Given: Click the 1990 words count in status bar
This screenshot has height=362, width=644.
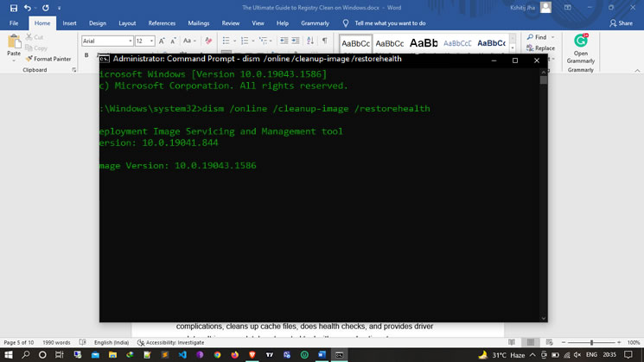Looking at the screenshot, I should [x=57, y=342].
